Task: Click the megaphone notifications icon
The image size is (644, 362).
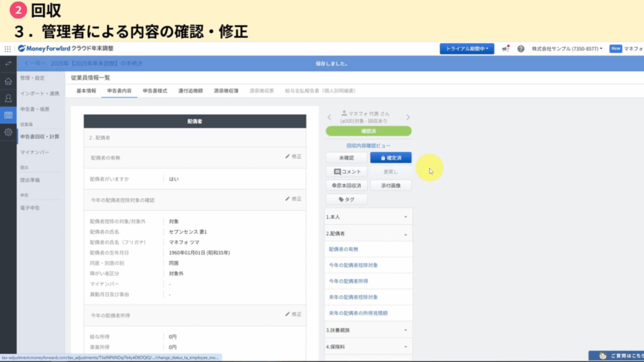Action: [506, 48]
